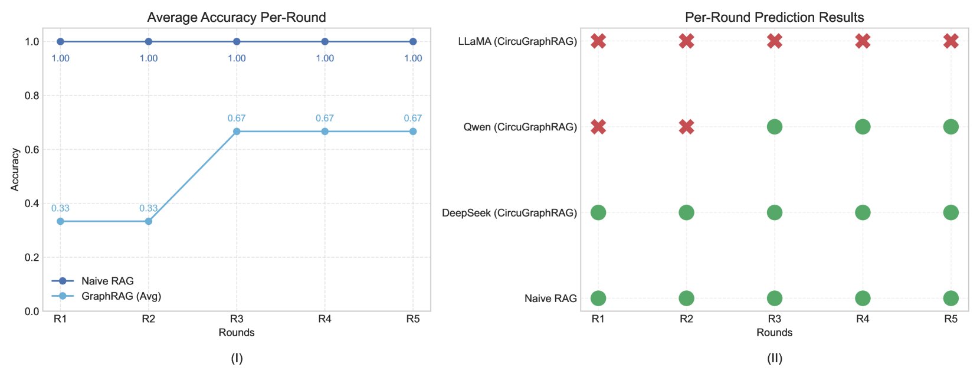Click LLaMA red X marker at R5

pos(950,41)
